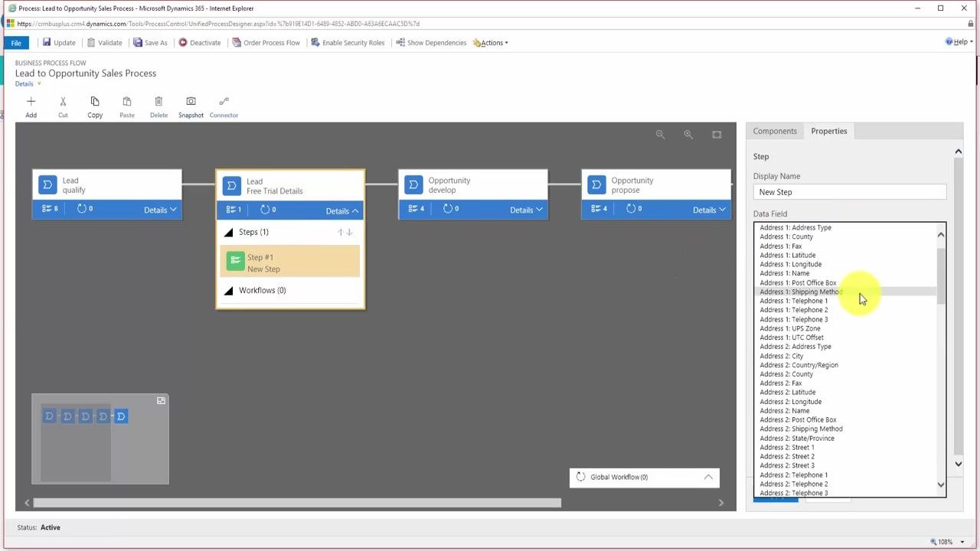Click the properties panel scroll up arrow
The height and width of the screenshot is (551, 980).
(x=958, y=152)
